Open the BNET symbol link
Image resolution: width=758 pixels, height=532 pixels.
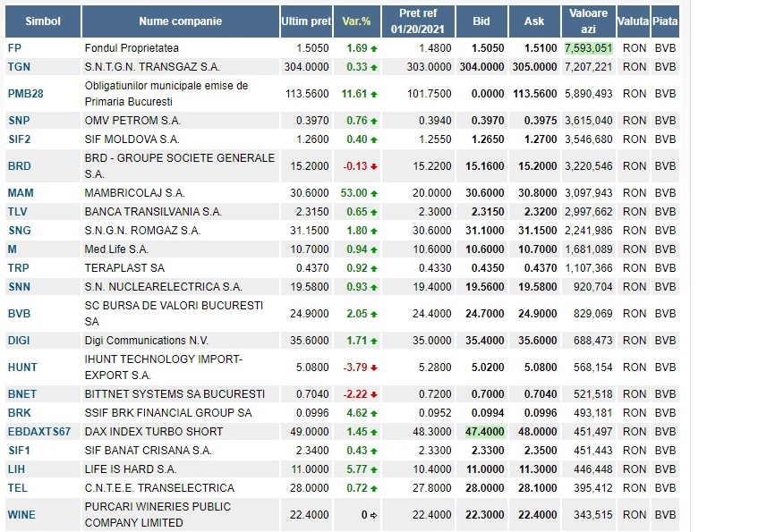pyautogui.click(x=22, y=394)
